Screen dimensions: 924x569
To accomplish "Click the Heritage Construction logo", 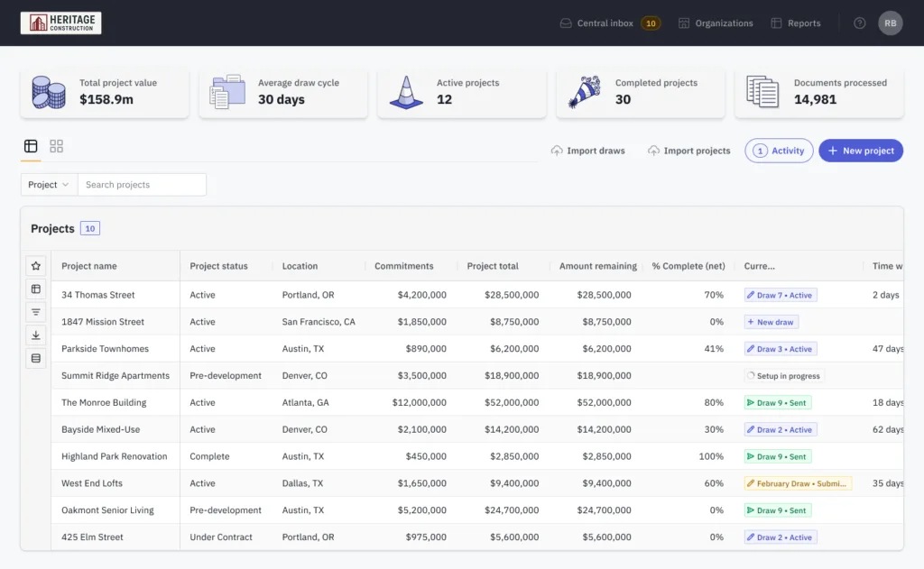I will point(60,23).
